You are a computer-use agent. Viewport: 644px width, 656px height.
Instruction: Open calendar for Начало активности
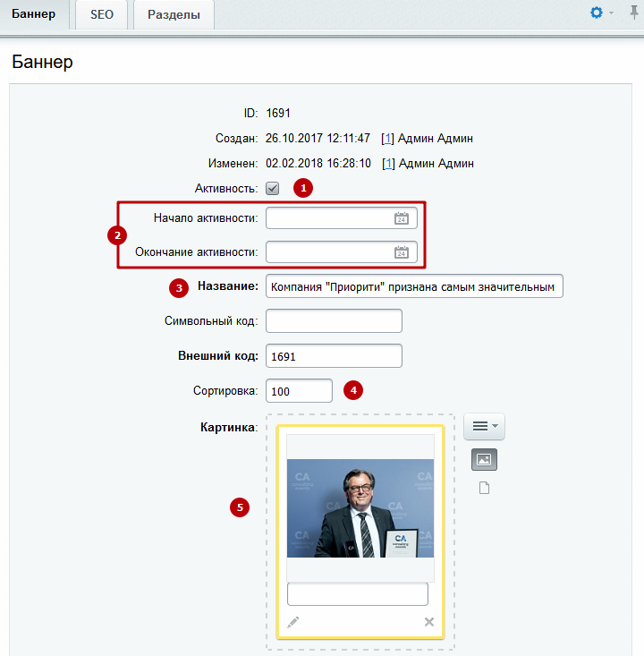(402, 218)
